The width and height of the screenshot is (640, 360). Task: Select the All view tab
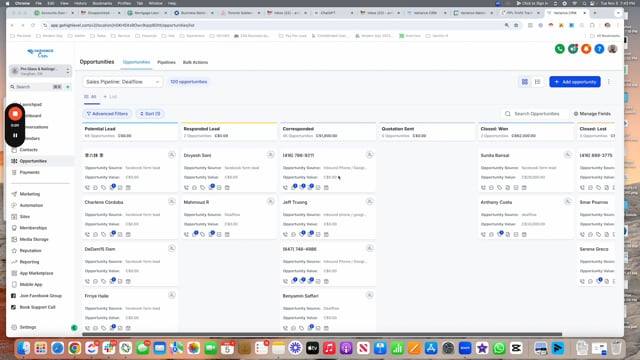click(91, 97)
